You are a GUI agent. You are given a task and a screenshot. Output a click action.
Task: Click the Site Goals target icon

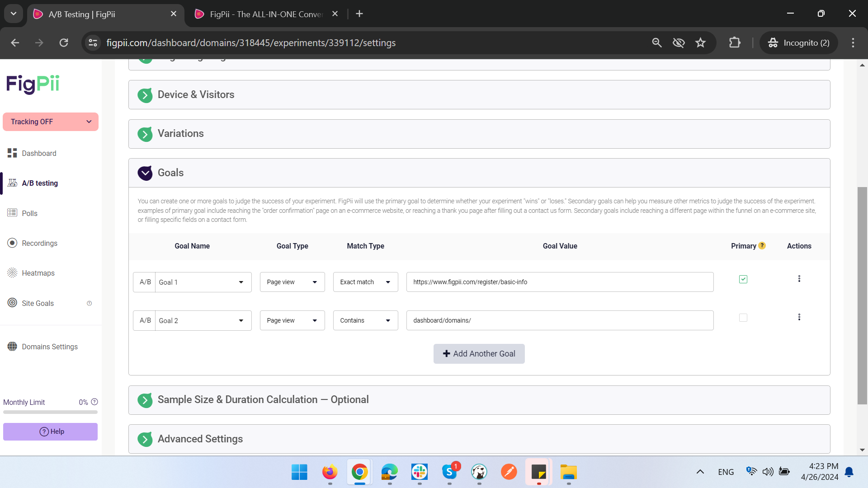point(12,303)
